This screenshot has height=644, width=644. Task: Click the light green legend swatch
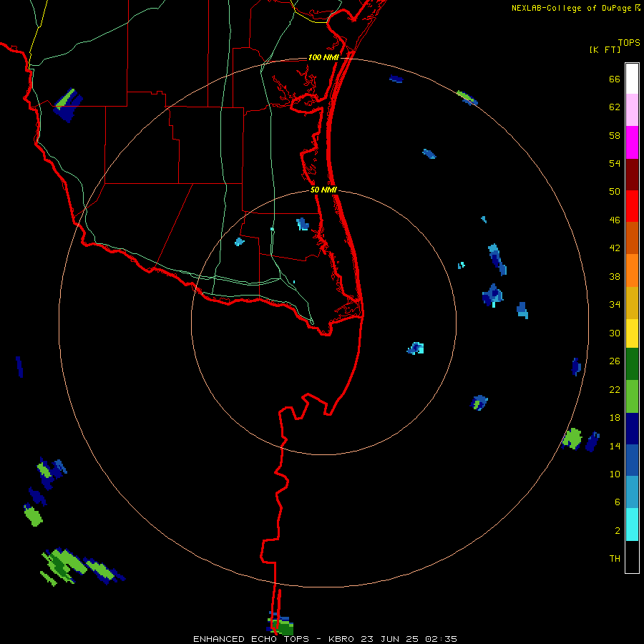pos(632,396)
